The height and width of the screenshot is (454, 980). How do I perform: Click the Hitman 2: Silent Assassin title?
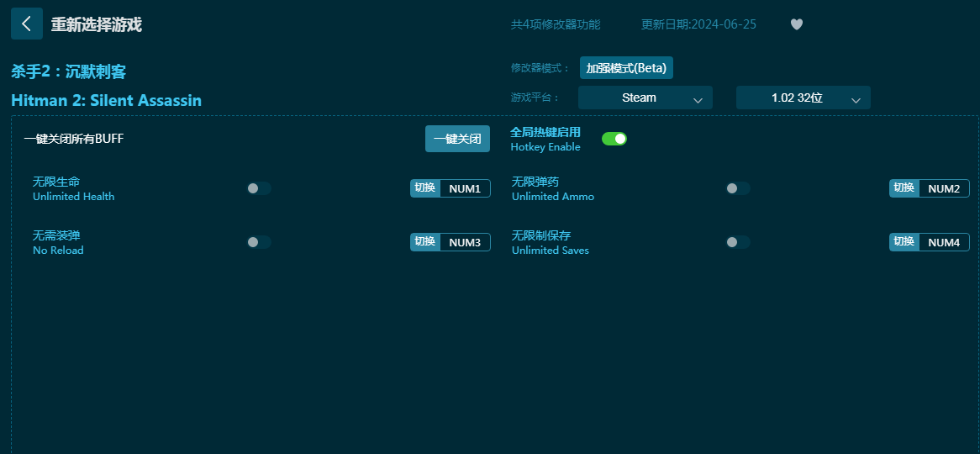(106, 100)
